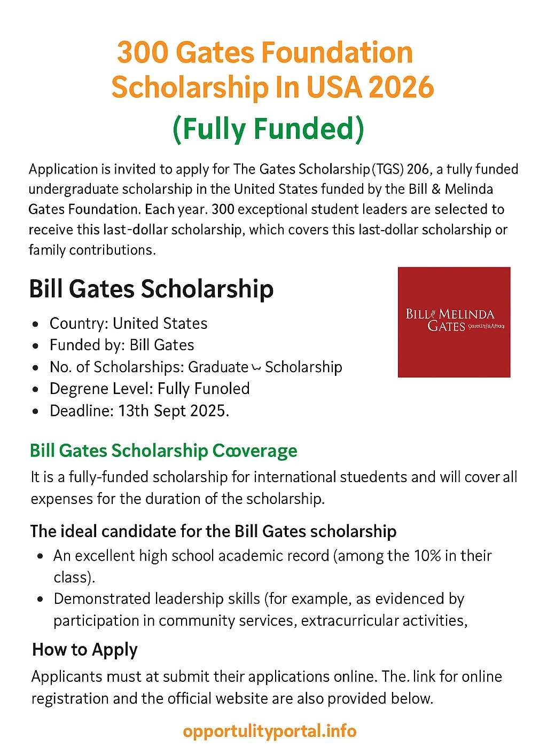Screen dimensions: 547x756
Task: Select the 'No. of Scholarships' bullet line
Action: coord(196,367)
